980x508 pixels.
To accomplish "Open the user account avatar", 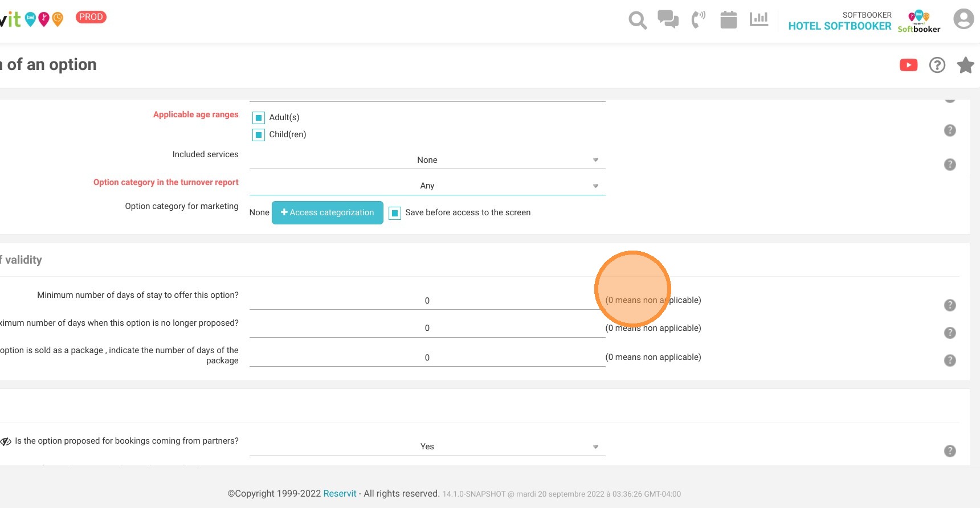I will click(963, 19).
